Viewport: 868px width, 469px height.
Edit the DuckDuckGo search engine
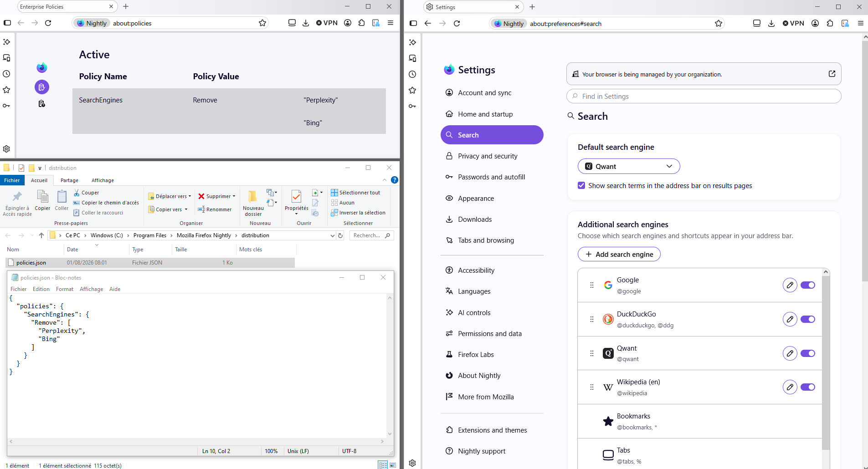[790, 319]
